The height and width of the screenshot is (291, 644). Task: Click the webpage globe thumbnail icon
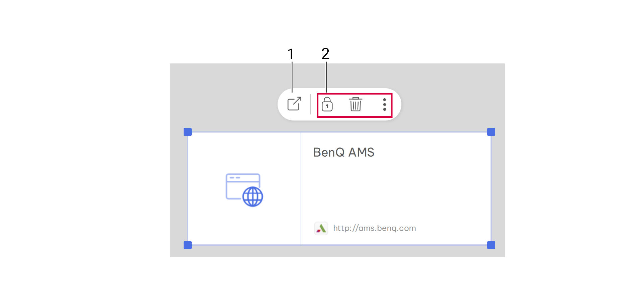[x=244, y=190]
